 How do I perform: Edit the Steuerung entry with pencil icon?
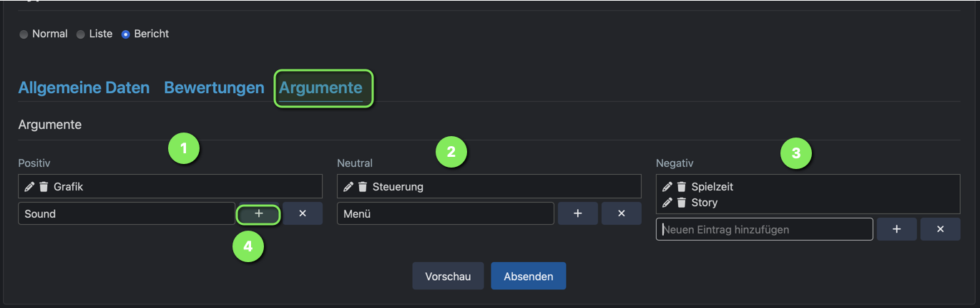point(348,187)
